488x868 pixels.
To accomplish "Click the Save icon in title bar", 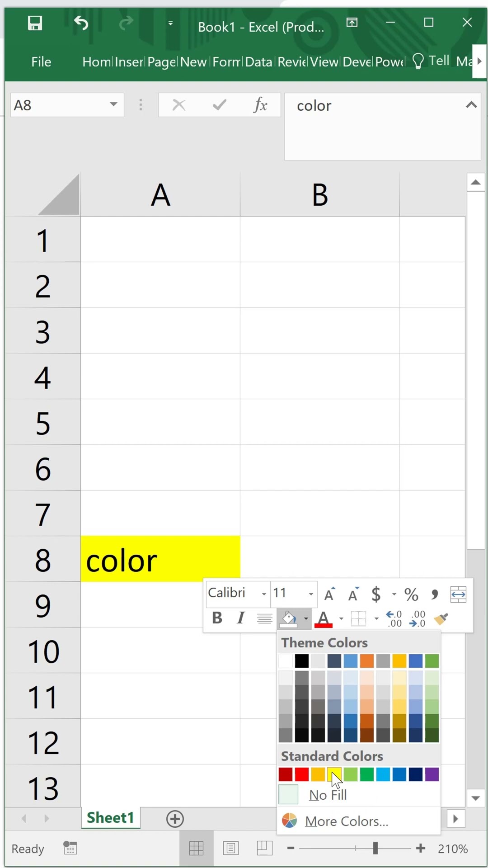I will 35,23.
